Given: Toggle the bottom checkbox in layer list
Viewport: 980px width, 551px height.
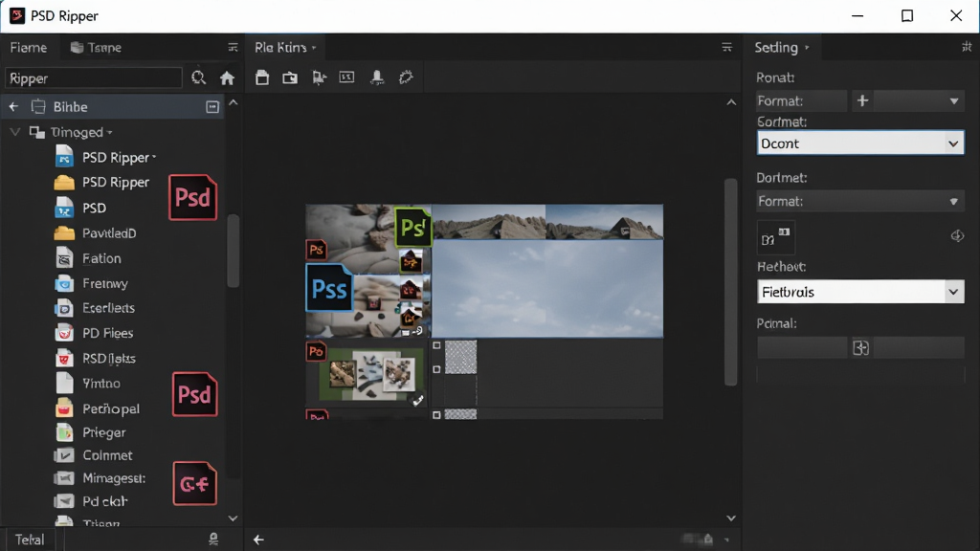Looking at the screenshot, I should pyautogui.click(x=436, y=415).
